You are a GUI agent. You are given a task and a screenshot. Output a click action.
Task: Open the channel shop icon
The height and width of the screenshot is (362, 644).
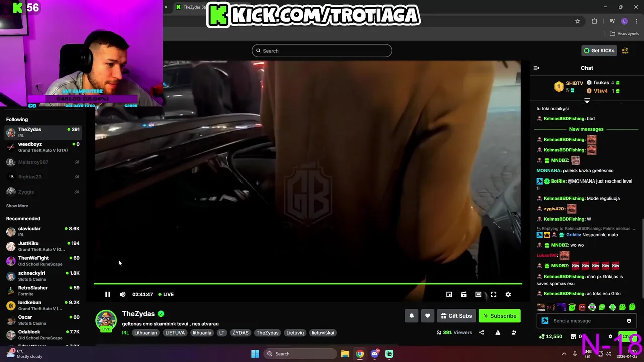[x=573, y=336]
